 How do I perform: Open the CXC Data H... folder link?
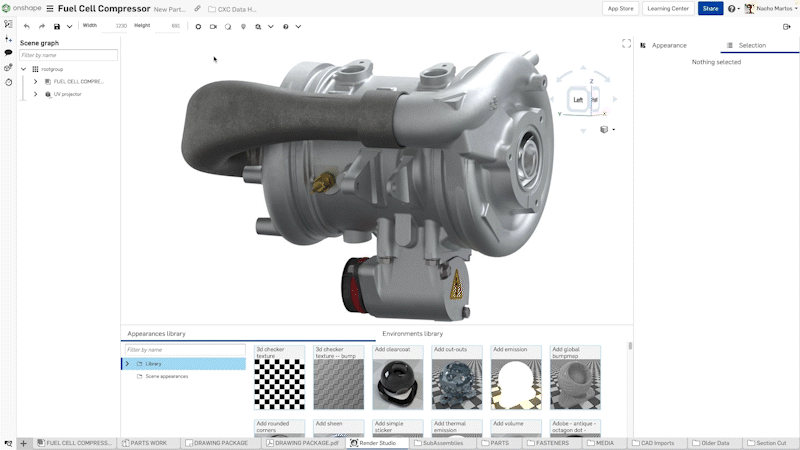(x=233, y=9)
